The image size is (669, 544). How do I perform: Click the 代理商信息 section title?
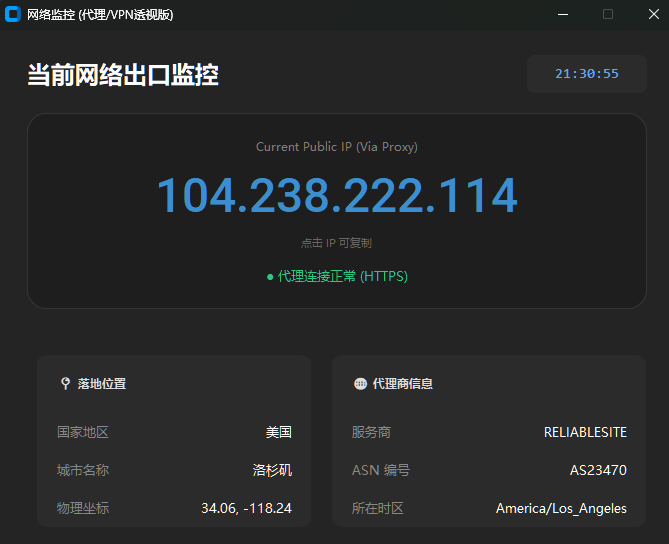click(403, 384)
